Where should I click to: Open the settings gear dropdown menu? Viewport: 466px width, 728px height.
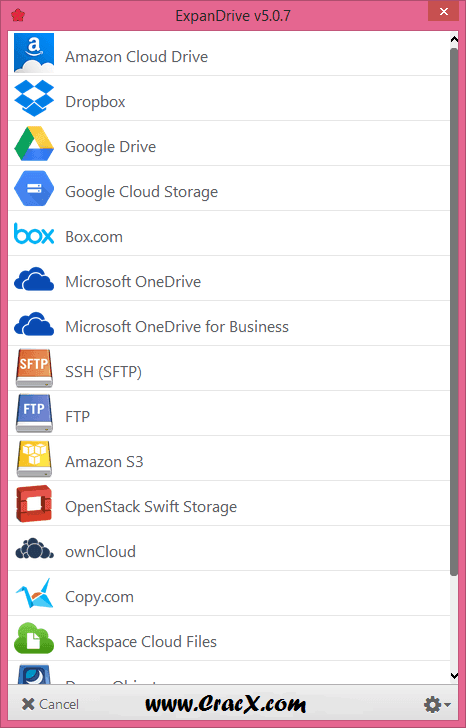point(437,704)
